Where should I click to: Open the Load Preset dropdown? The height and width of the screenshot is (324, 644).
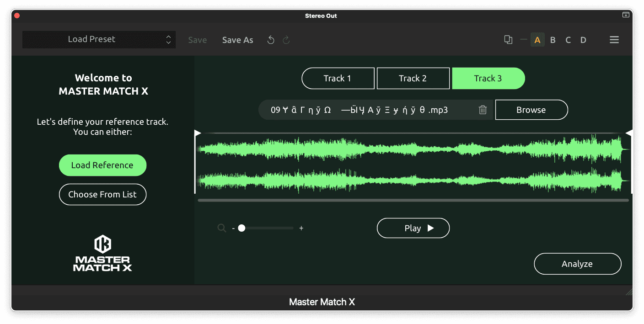tap(99, 39)
